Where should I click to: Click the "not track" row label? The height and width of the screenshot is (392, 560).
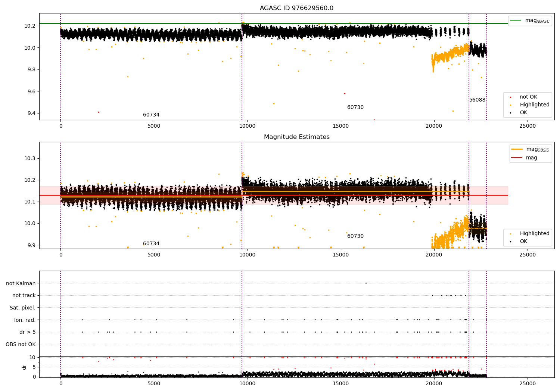(x=24, y=296)
